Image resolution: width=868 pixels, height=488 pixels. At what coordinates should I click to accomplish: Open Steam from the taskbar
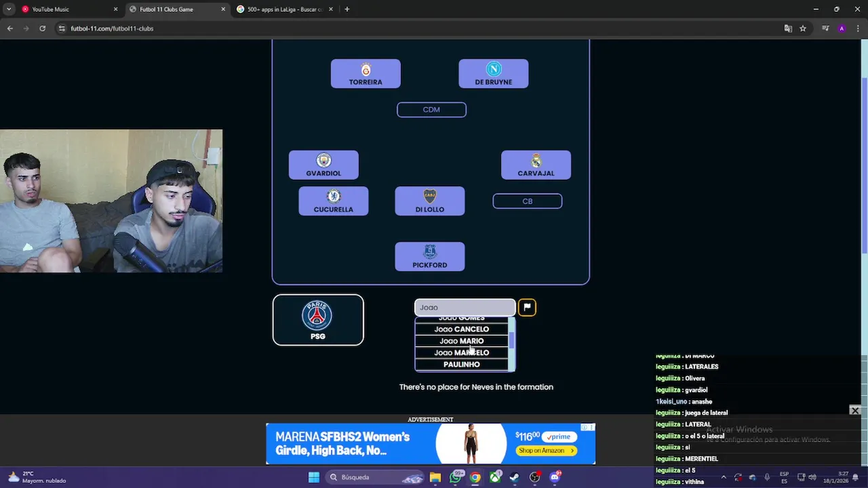point(515,477)
